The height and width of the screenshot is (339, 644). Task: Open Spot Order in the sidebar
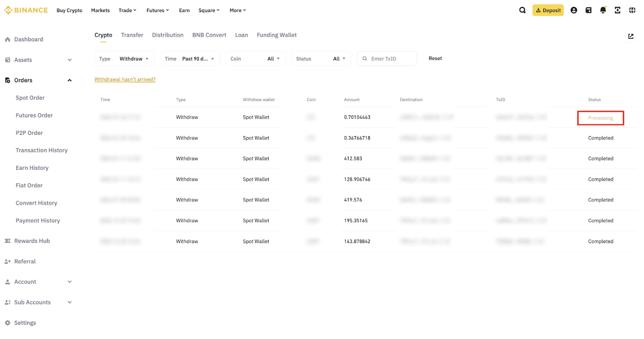(30, 98)
